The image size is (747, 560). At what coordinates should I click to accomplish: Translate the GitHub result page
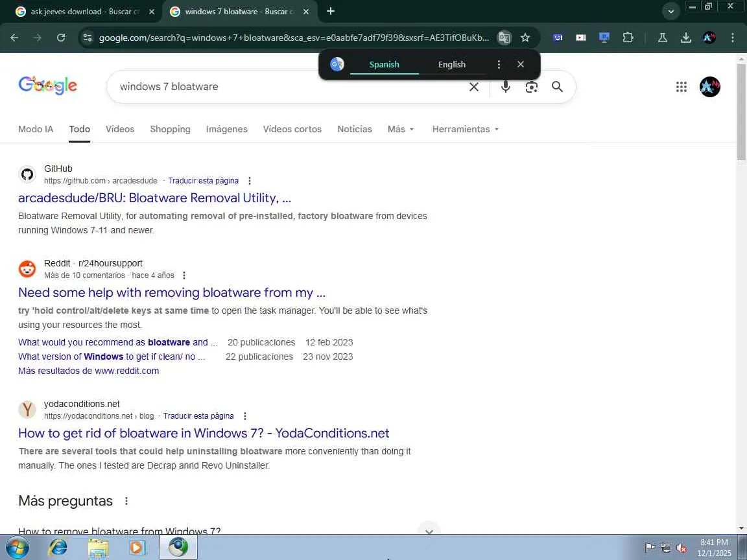point(204,181)
